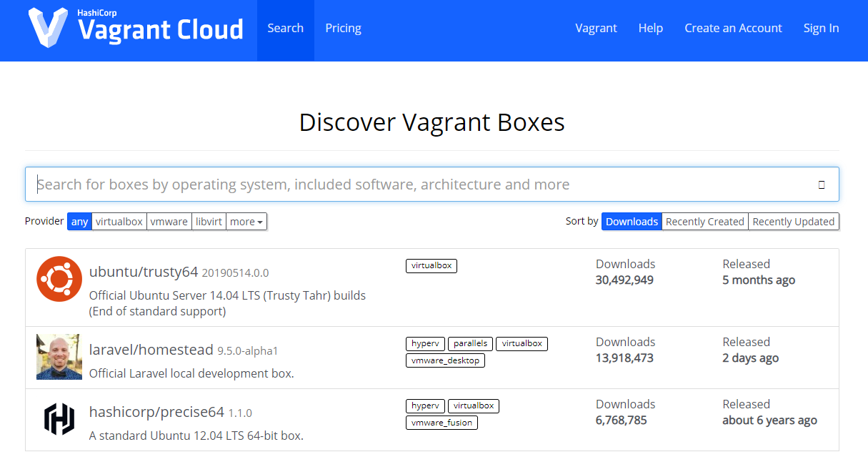
Task: Click 'Official Ubuntu Server 14.04 LTS' description
Action: [x=227, y=303]
